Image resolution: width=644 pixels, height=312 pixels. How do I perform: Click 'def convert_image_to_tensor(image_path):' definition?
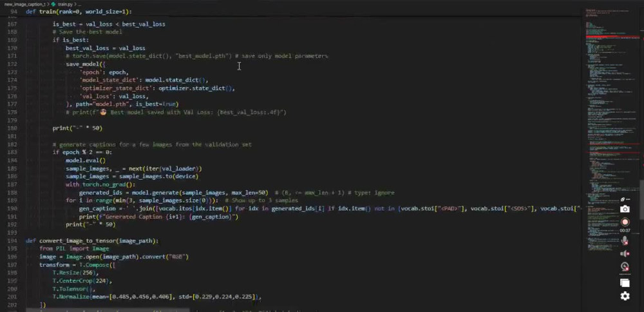[x=92, y=240]
